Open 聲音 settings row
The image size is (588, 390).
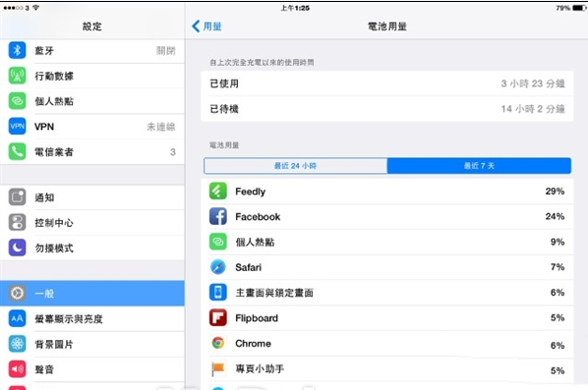[x=92, y=369]
